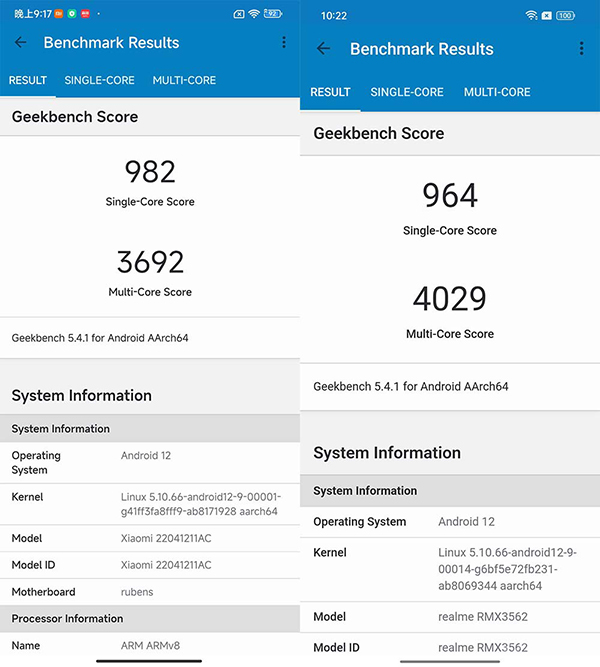
Task: Switch to MULTI-CORE tab on left screen
Action: (184, 80)
